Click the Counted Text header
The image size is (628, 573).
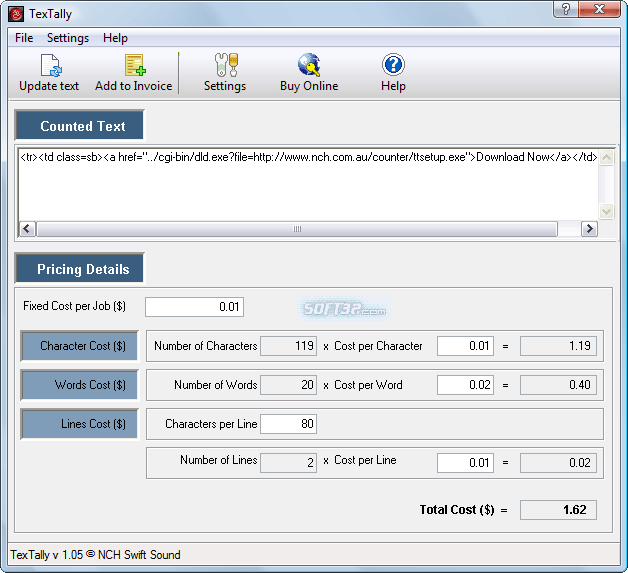[79, 125]
